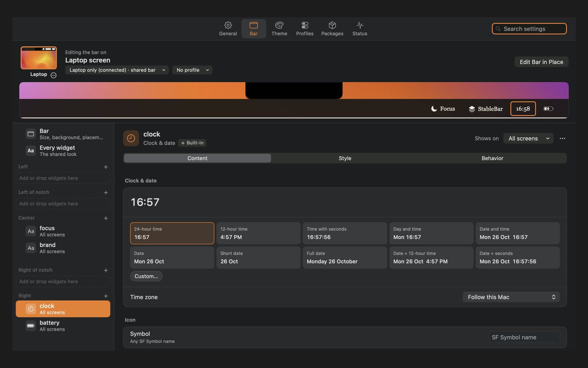Click the Custom... format button

pos(146,276)
